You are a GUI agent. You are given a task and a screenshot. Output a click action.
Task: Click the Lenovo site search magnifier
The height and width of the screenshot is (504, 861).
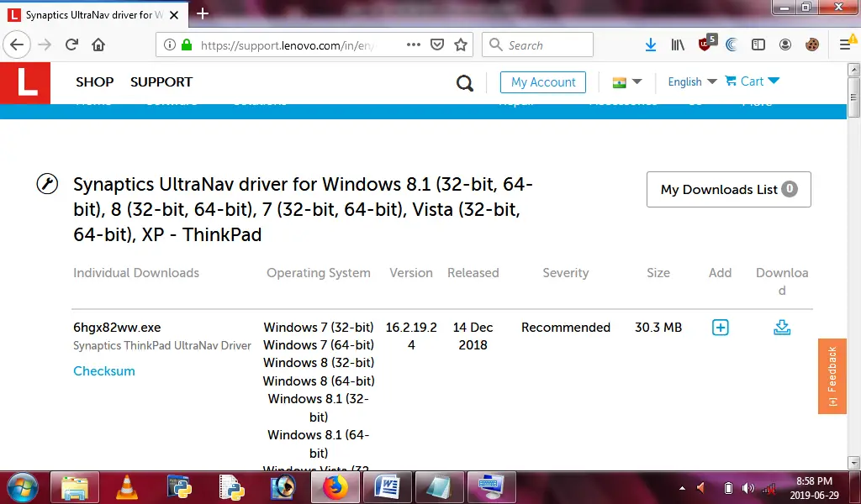tap(464, 83)
